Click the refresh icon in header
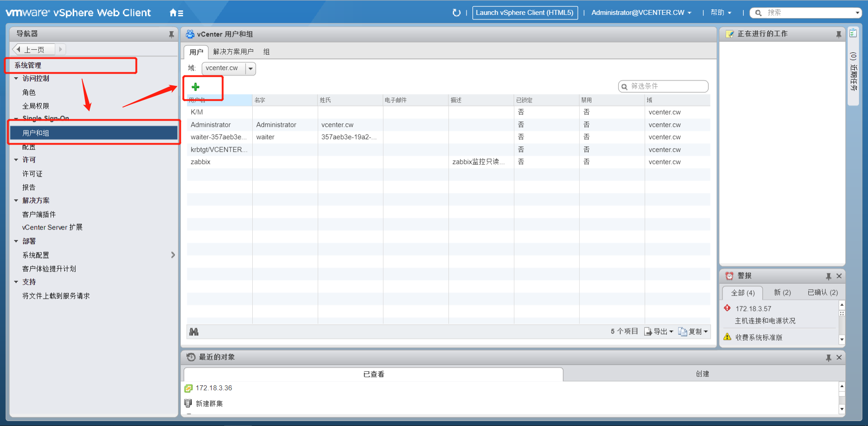The width and height of the screenshot is (868, 426). (x=457, y=13)
